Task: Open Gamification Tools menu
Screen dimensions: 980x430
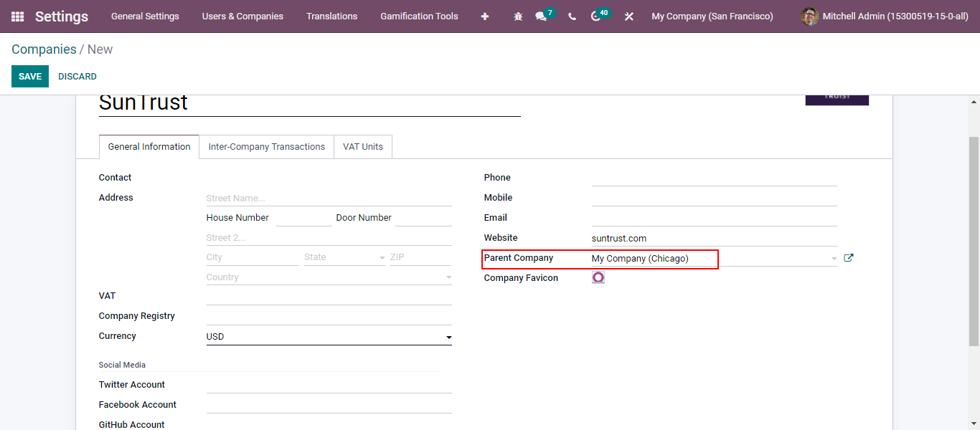Action: (x=419, y=16)
